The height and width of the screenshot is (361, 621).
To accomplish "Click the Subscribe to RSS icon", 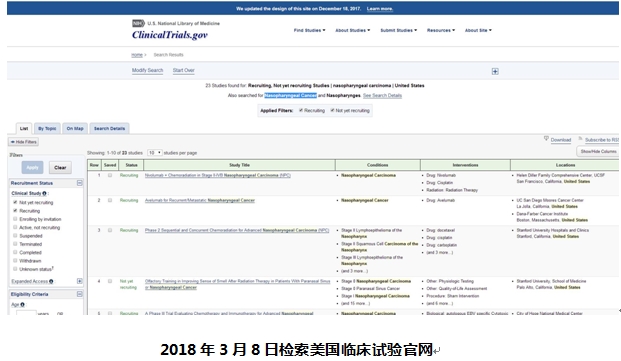I will [x=581, y=139].
